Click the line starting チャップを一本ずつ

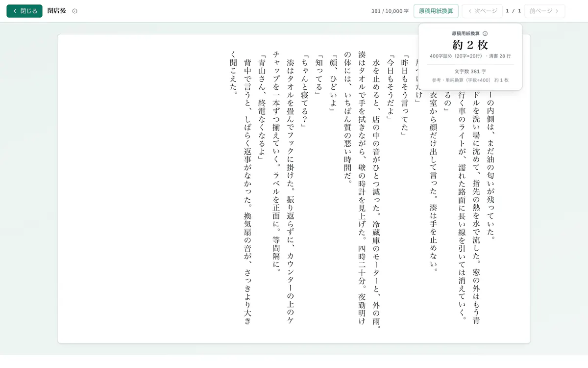tap(277, 162)
